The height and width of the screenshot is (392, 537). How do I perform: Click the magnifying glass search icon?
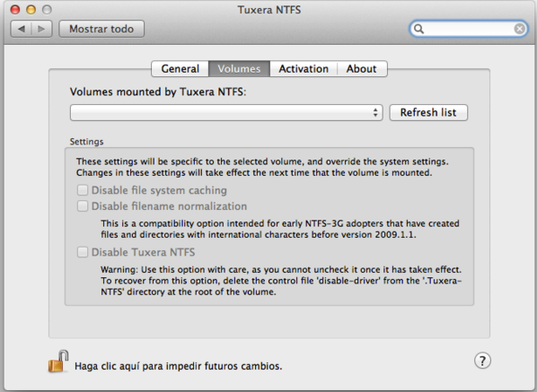[x=418, y=29]
